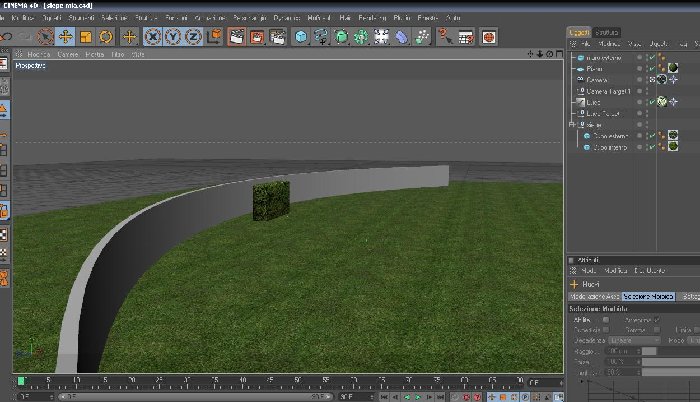Toggle visibility dot for Camera

(x=639, y=80)
